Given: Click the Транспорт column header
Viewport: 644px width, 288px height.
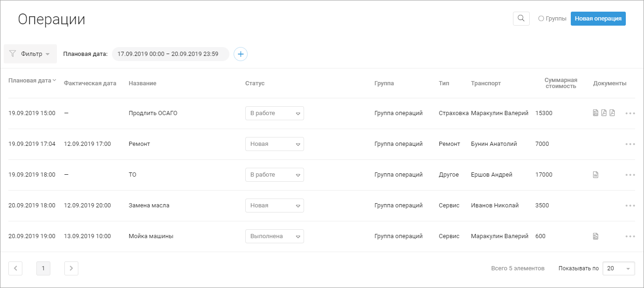Looking at the screenshot, I should [486, 83].
